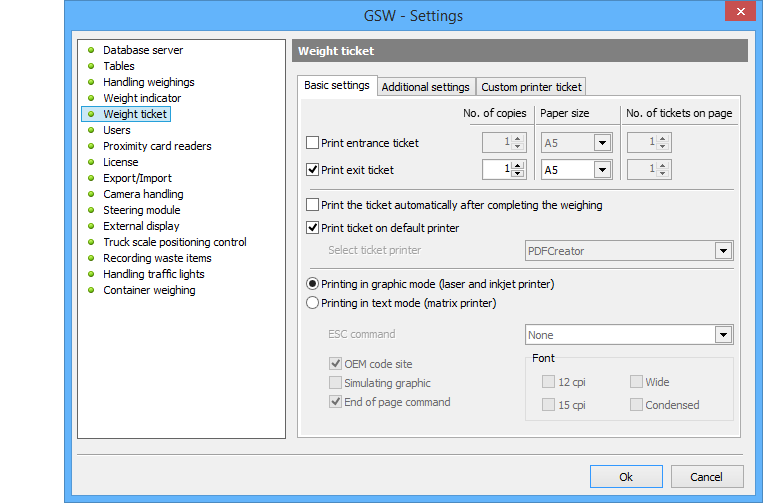The image size is (763, 503).
Task: Select Truck scale positioning control
Action: tap(174, 242)
